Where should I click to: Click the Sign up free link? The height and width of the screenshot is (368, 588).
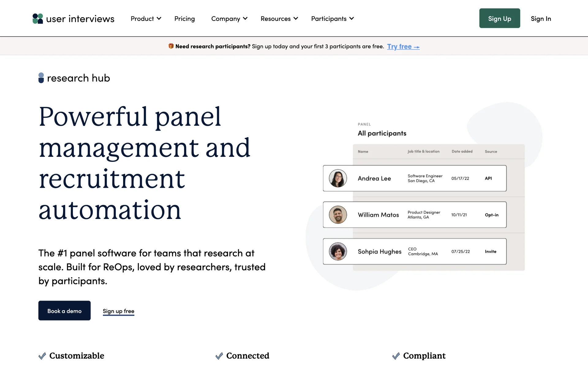[119, 311]
